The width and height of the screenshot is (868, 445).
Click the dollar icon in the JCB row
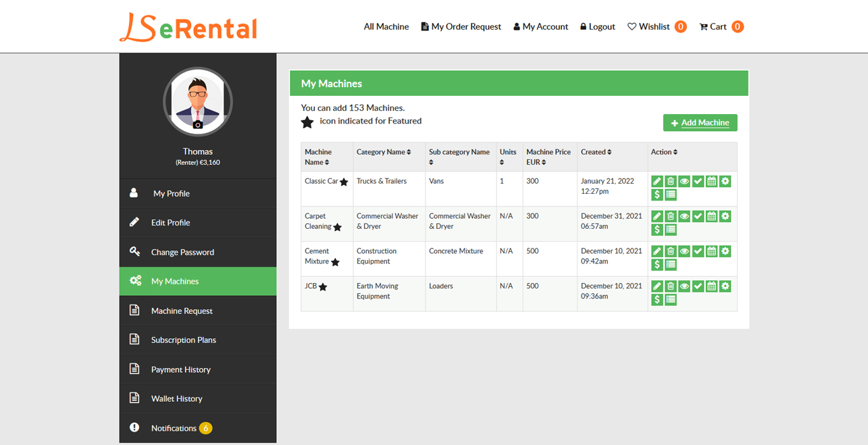pyautogui.click(x=657, y=300)
